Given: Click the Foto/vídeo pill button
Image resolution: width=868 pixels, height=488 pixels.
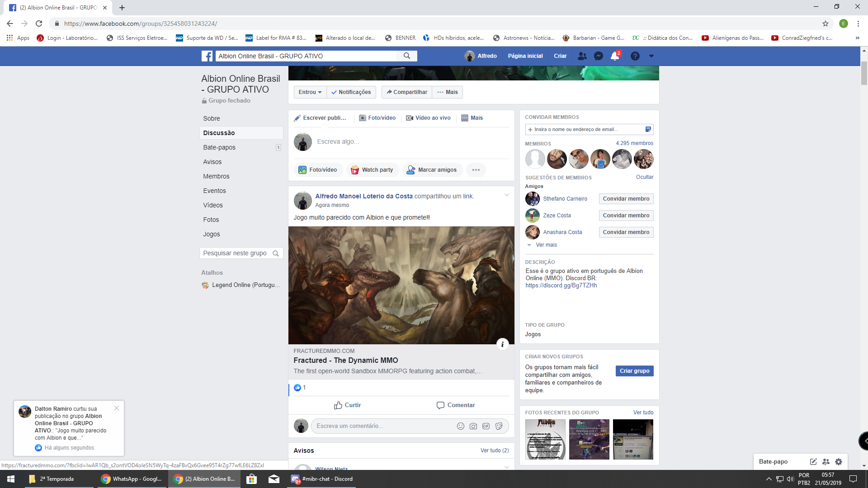Looking at the screenshot, I should 318,170.
